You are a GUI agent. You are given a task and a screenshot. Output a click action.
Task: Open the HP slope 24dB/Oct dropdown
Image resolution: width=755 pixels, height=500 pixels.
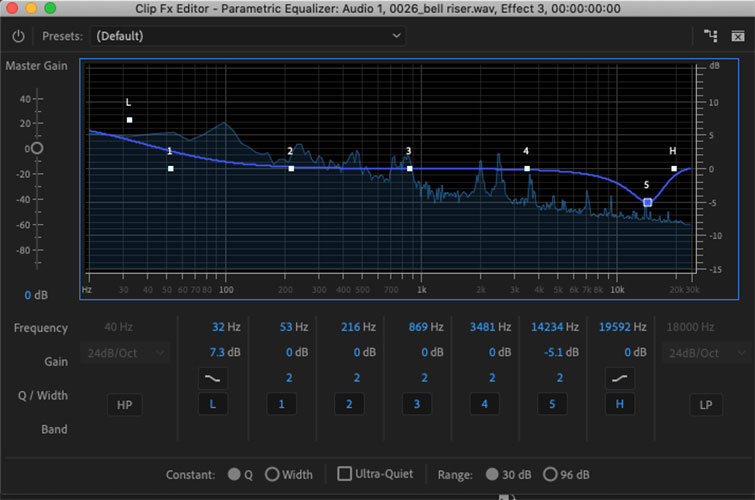[127, 353]
